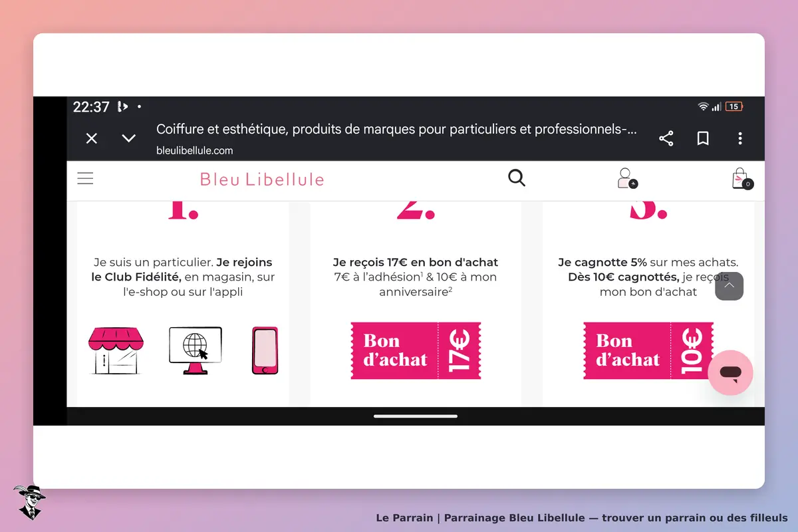Tap the cellular signal strength icon
This screenshot has width=798, height=532.
coord(716,106)
